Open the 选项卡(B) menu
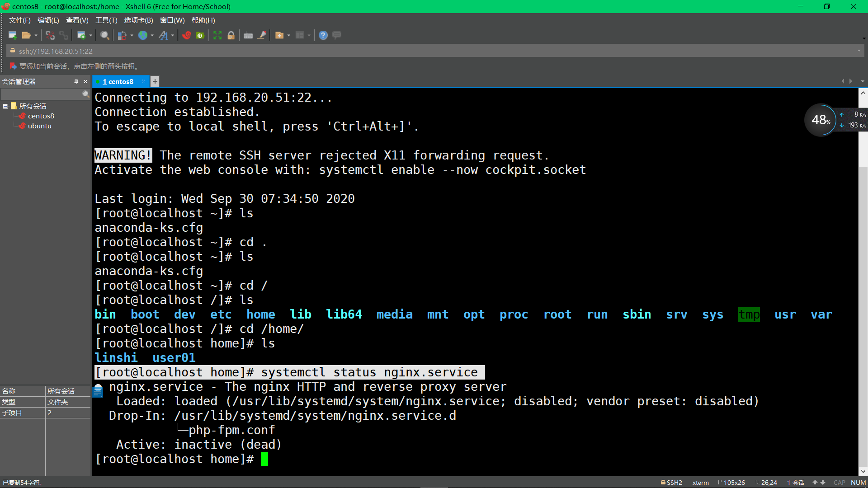 tap(139, 20)
